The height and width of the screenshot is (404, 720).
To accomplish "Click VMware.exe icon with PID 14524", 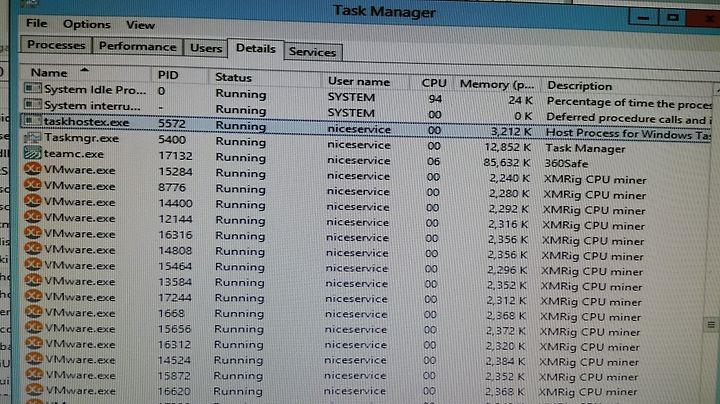I will pos(34,359).
